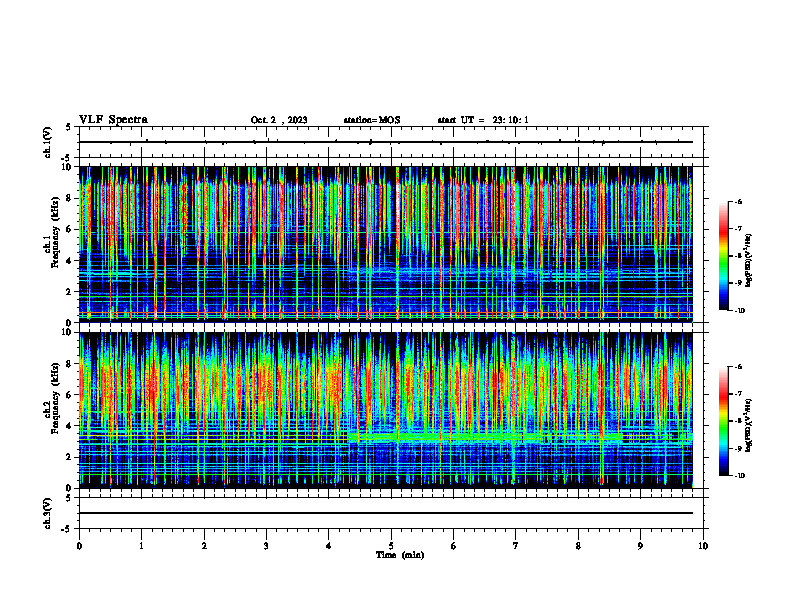Click the 'VLF Spectra' plot title
792x612 pixels.
(x=113, y=120)
